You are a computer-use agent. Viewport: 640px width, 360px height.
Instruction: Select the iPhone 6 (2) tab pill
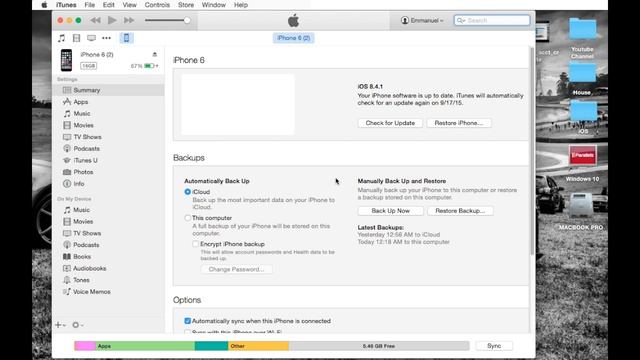[293, 38]
